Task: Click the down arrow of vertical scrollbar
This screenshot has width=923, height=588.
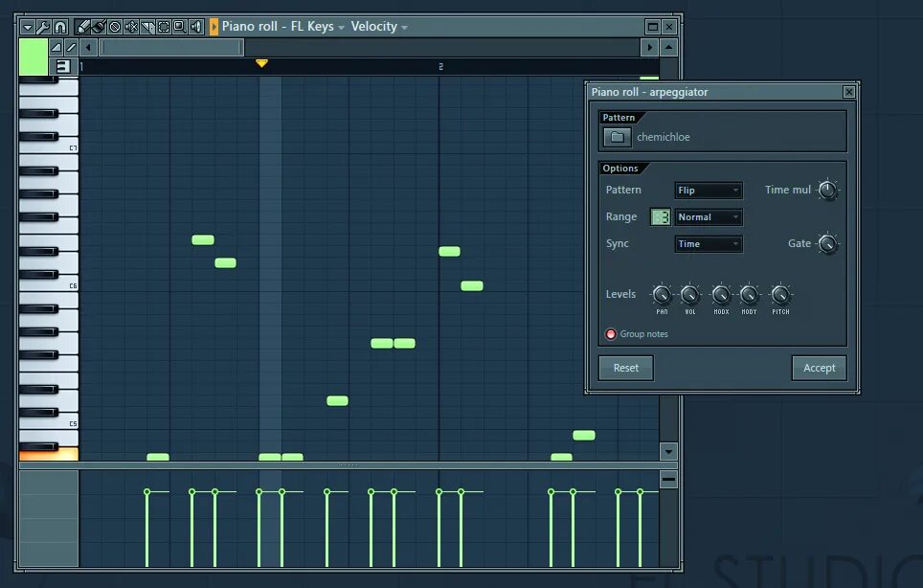Action: (x=668, y=451)
